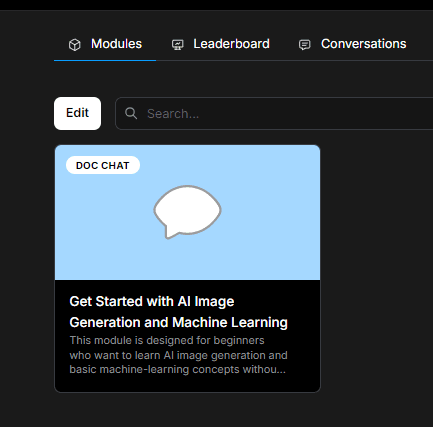
Task: Open Get Started with AI Image Generation title
Action: pos(178,312)
